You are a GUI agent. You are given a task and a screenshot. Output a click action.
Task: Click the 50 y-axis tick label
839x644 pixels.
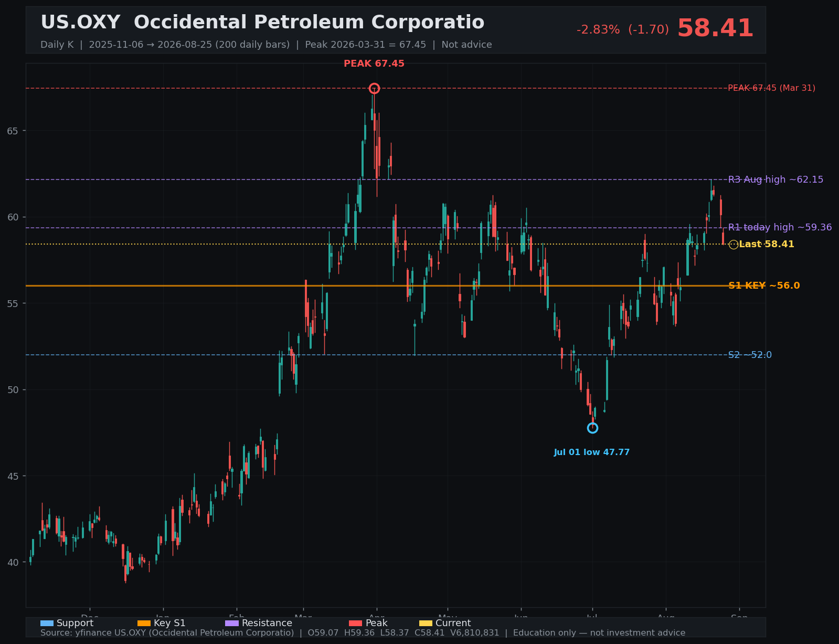(x=12, y=390)
